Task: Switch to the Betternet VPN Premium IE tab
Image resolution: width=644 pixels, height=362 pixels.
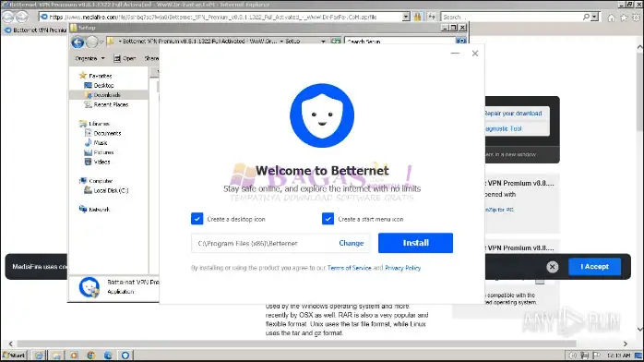Action: pos(35,30)
